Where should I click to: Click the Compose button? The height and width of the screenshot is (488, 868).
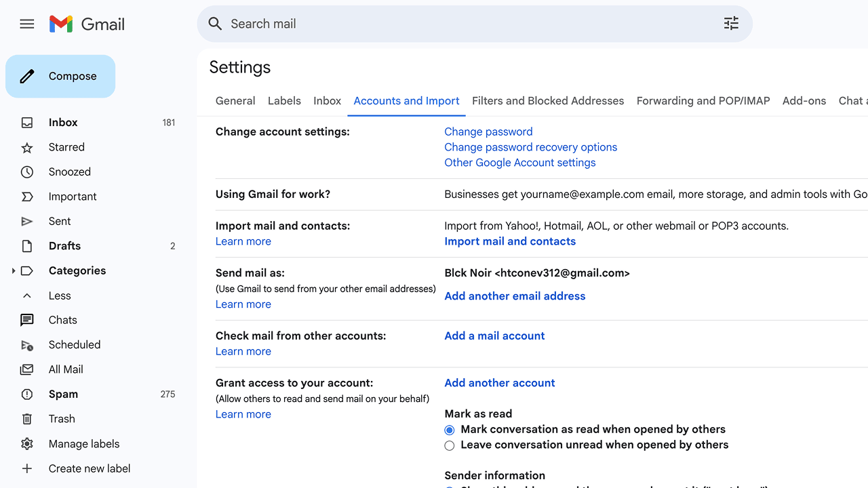pyautogui.click(x=60, y=76)
